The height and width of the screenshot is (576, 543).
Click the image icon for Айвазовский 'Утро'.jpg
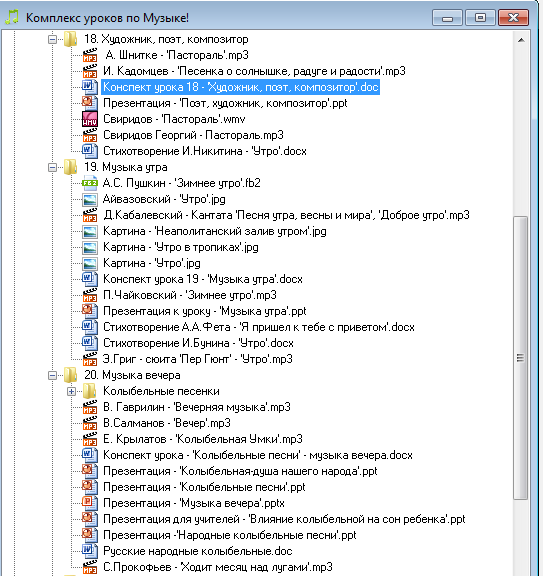pos(90,199)
